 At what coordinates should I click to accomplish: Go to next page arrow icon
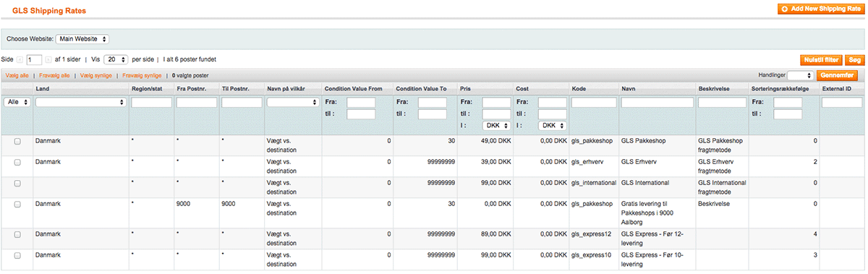pos(48,59)
